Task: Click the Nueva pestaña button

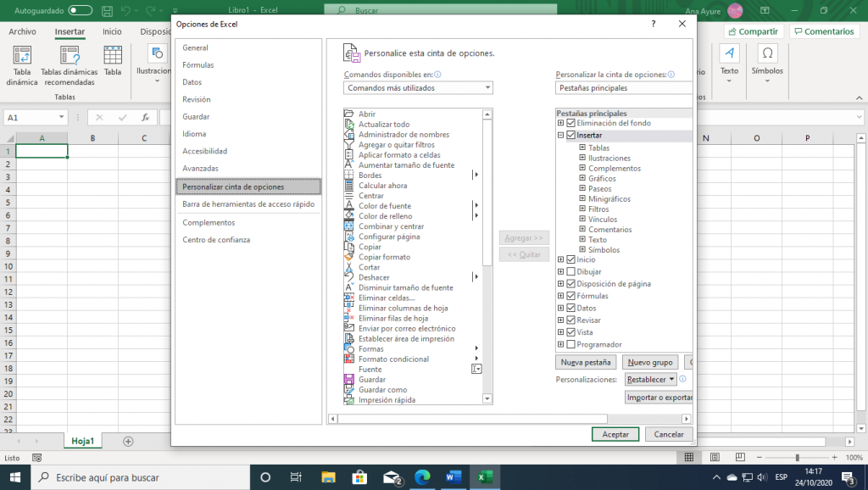Action: point(586,362)
